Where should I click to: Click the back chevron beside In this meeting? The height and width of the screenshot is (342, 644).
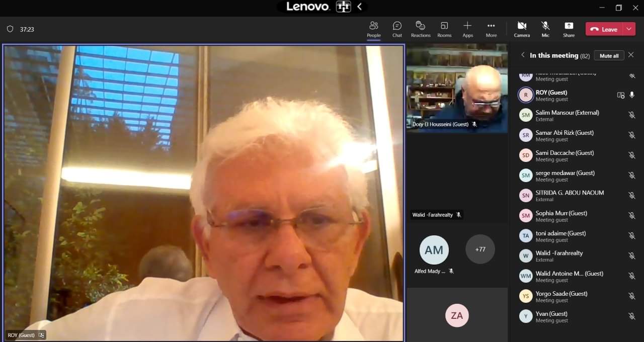click(523, 55)
